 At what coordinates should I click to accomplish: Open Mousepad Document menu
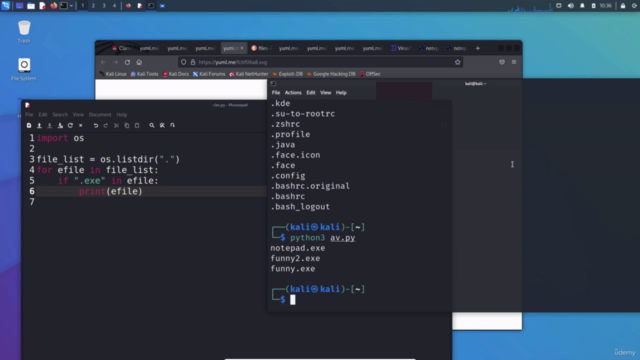tap(100, 115)
